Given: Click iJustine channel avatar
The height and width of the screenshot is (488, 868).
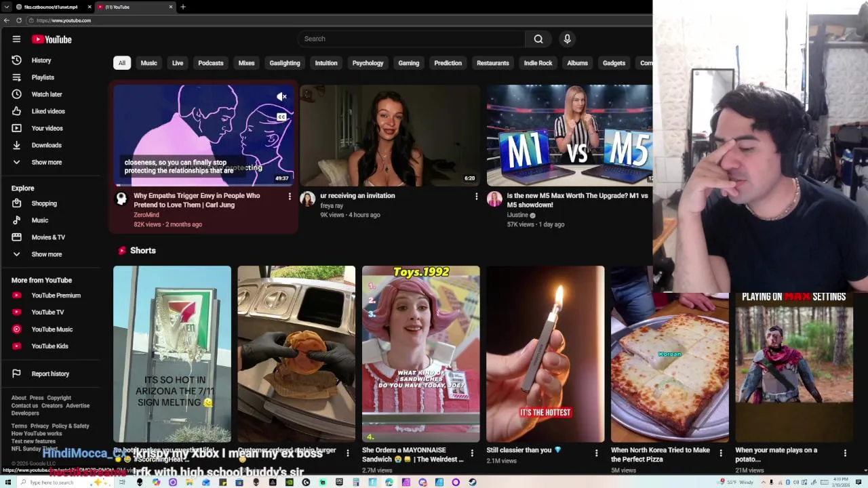Looking at the screenshot, I should click(494, 199).
